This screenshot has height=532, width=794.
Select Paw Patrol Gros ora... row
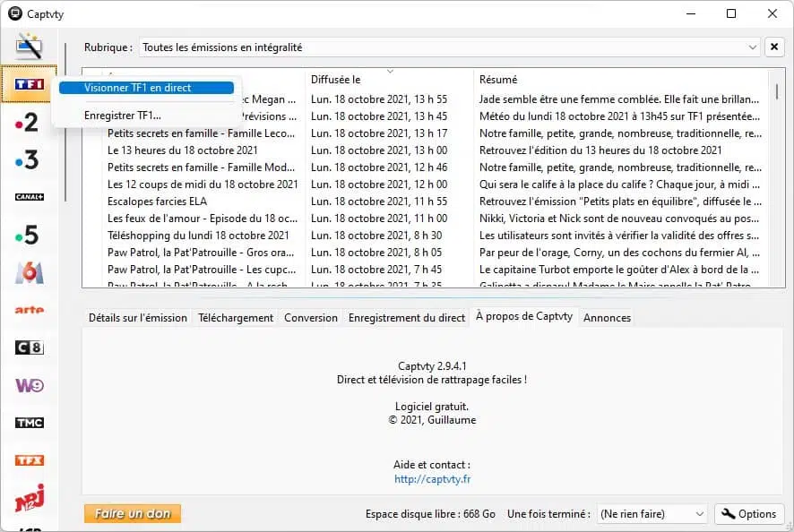201,252
